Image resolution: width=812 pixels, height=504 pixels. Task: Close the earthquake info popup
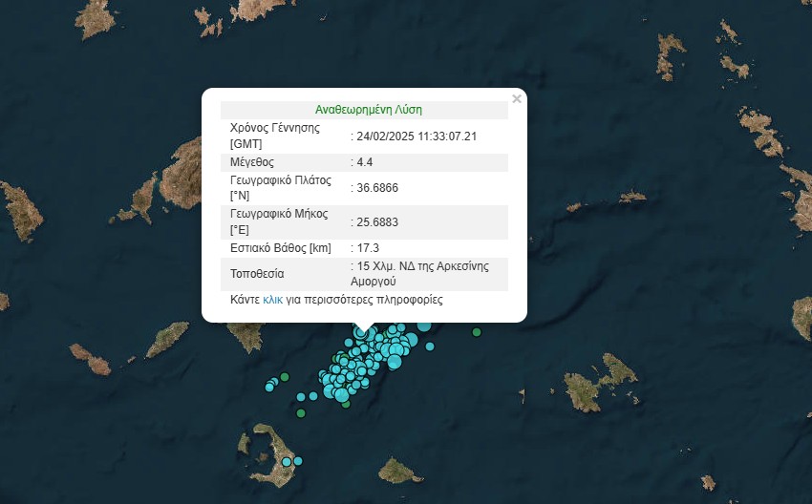(517, 98)
